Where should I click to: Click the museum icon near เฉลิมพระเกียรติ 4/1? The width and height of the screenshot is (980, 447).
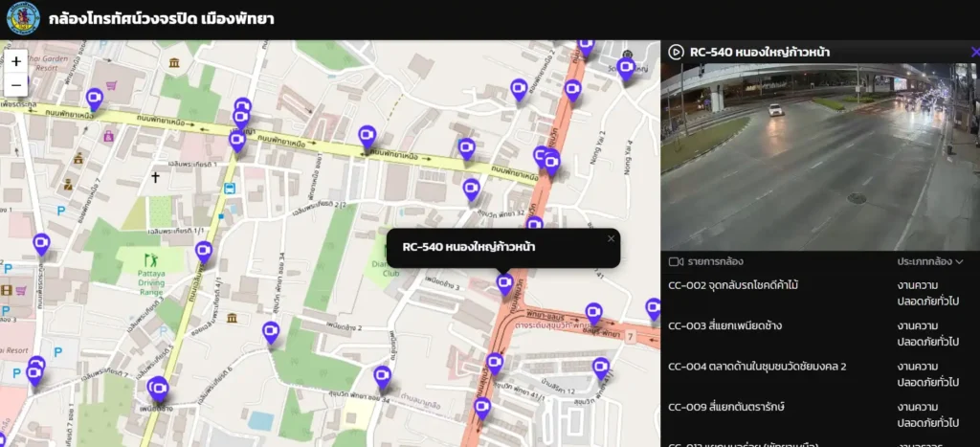(x=232, y=318)
